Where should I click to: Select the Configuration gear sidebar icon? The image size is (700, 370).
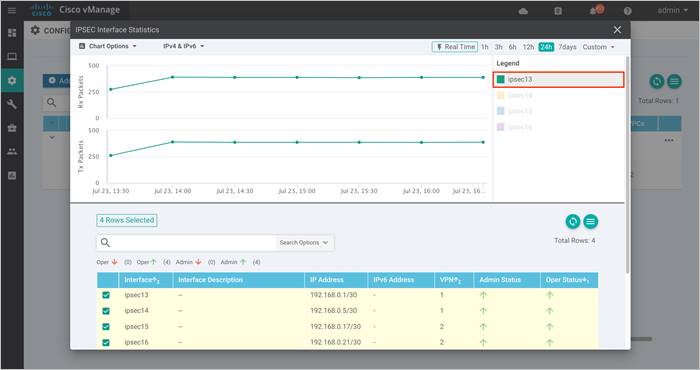tap(12, 81)
